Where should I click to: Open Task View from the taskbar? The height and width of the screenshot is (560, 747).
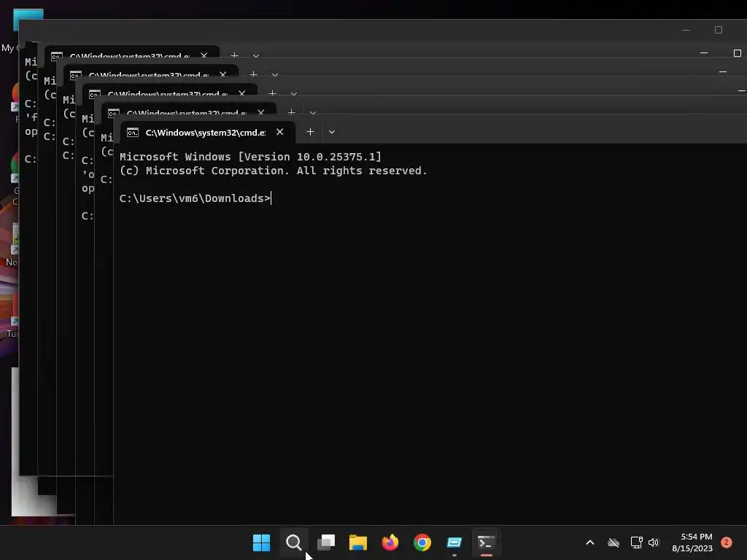[x=326, y=542]
